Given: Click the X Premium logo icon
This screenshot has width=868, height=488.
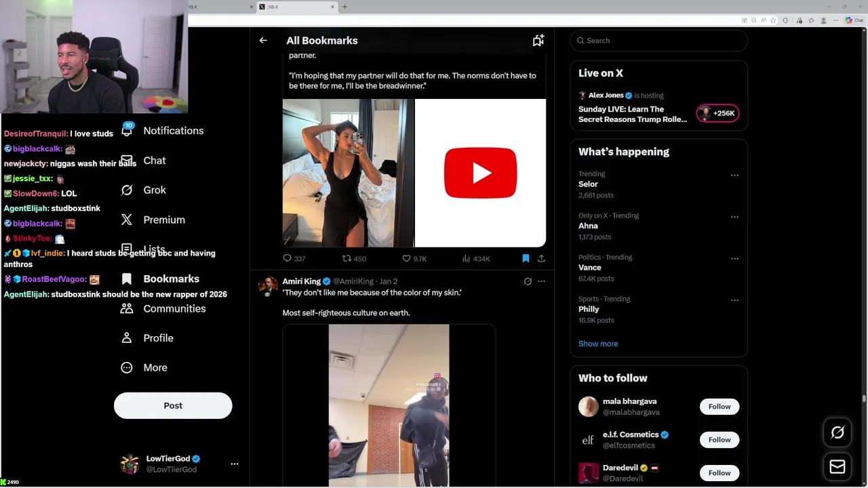Looking at the screenshot, I should (127, 220).
